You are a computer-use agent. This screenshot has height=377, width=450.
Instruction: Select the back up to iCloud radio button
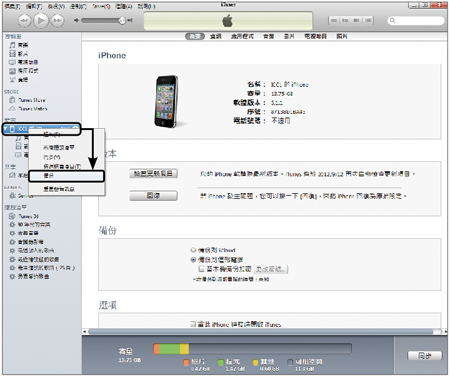point(193,250)
